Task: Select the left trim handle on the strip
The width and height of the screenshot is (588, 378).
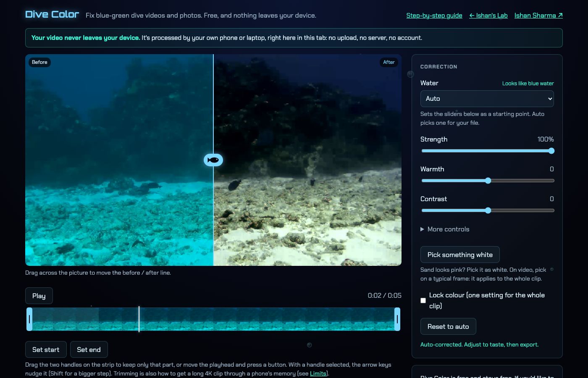Action: pos(29,319)
